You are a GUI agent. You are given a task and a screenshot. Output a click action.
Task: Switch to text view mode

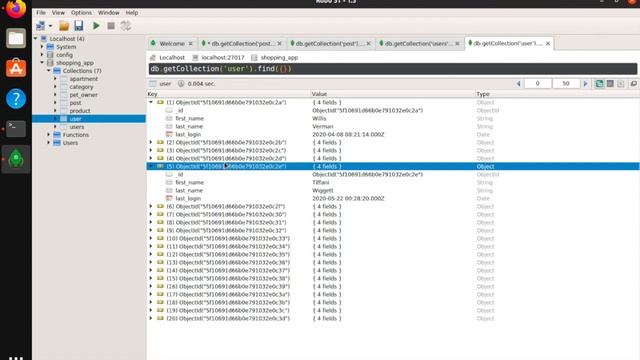point(621,84)
